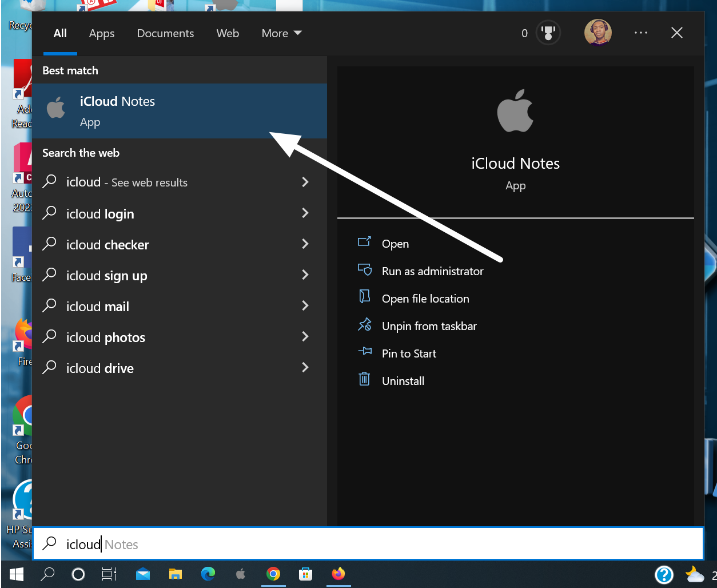Expand arrow for icloud photos suggestion

(305, 336)
